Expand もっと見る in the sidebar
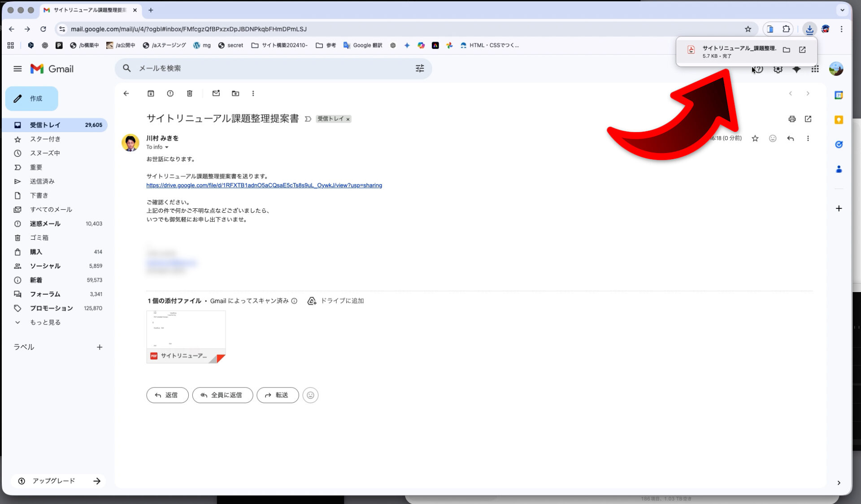Viewport: 861px width, 504px height. 45,322
